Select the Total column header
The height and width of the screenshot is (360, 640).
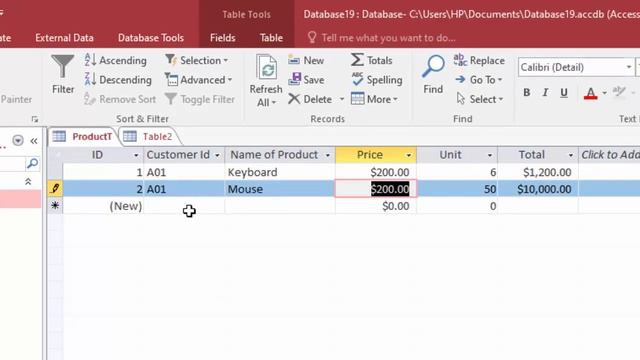532,155
